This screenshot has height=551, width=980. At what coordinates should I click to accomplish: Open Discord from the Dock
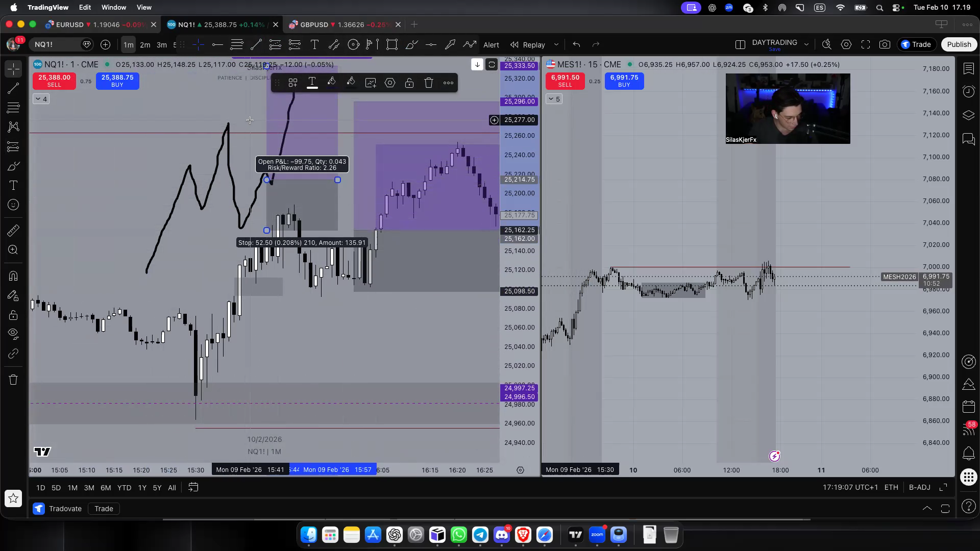(502, 535)
